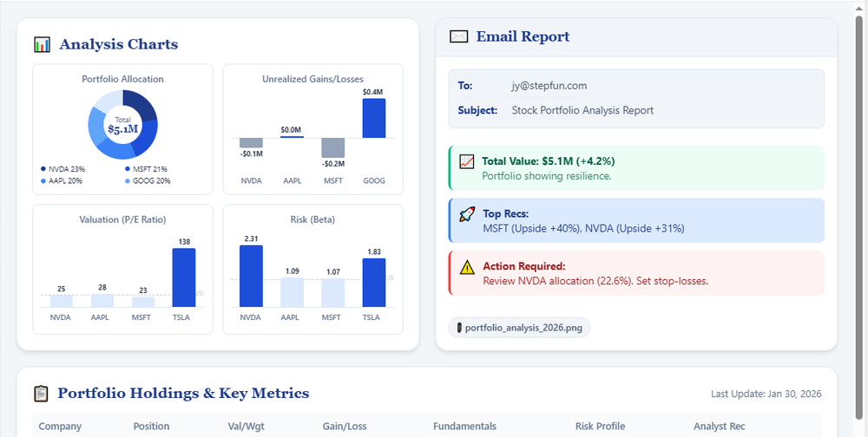This screenshot has height=437, width=868.
Task: Click the AAPL 1.09 beta bar
Action: 293,292
